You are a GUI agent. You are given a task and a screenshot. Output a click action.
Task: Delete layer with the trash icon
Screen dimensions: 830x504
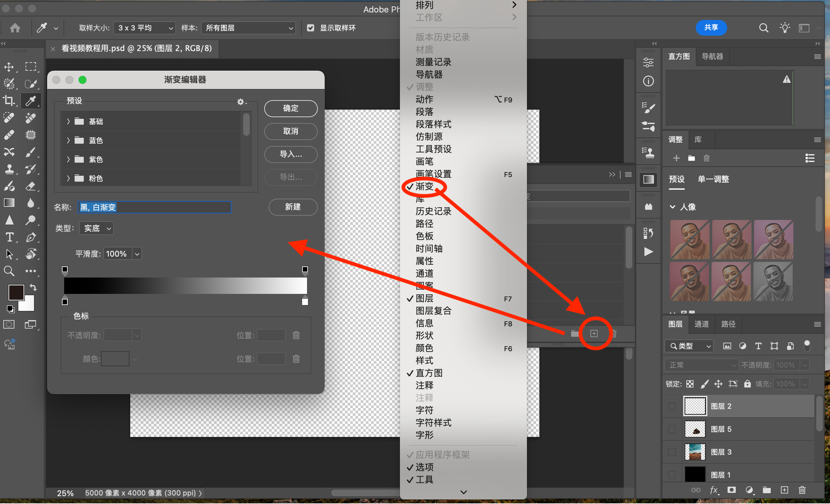click(x=802, y=490)
